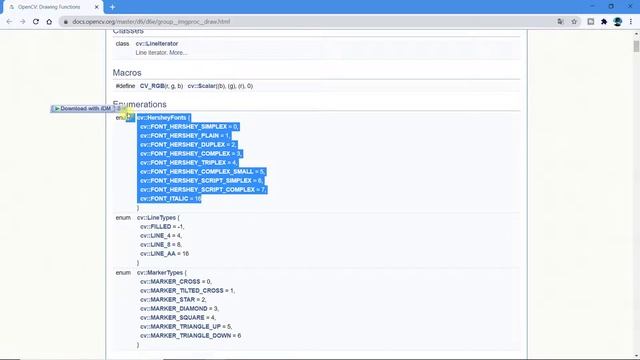The width and height of the screenshot is (640, 360).
Task: Open the CV_RGB macro link
Action: (x=152, y=86)
